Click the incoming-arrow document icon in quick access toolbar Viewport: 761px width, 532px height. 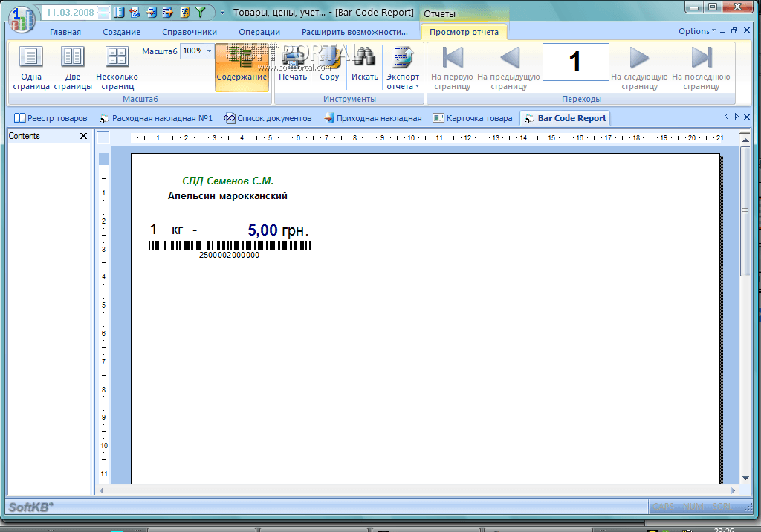(152, 13)
